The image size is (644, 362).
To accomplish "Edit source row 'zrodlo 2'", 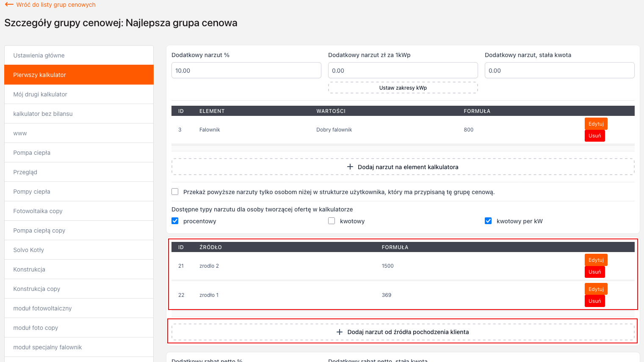I will pyautogui.click(x=596, y=260).
